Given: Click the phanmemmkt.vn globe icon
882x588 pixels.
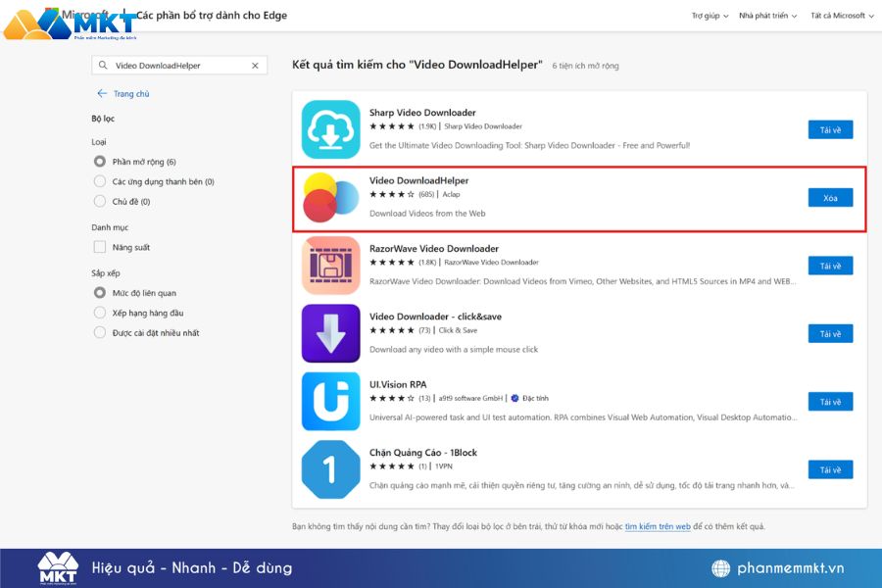Looking at the screenshot, I should (720, 568).
